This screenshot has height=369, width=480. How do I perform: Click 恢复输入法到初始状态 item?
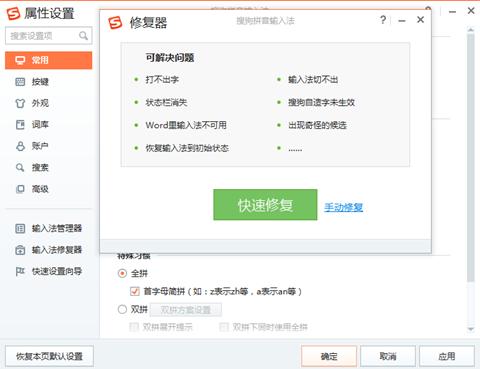[187, 148]
